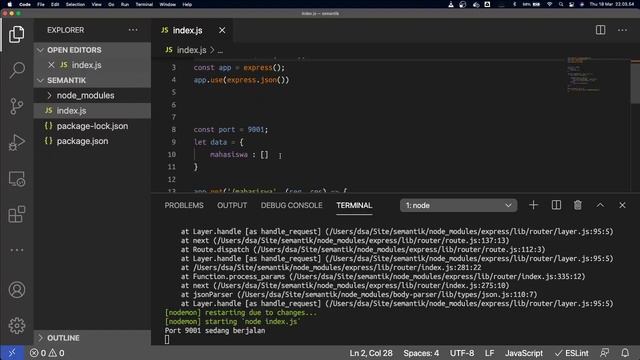640x360 pixels.
Task: Open the Explorer view in activity bar
Action: click(16, 34)
